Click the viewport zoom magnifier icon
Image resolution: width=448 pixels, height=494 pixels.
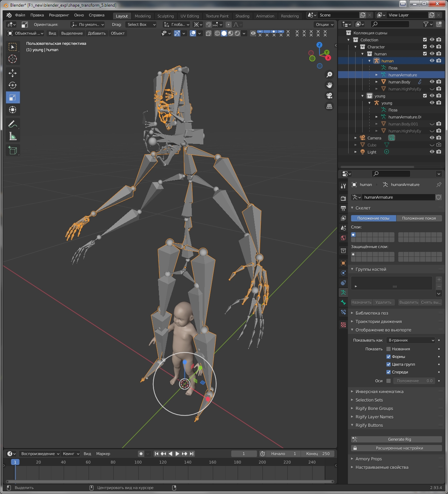tap(329, 75)
